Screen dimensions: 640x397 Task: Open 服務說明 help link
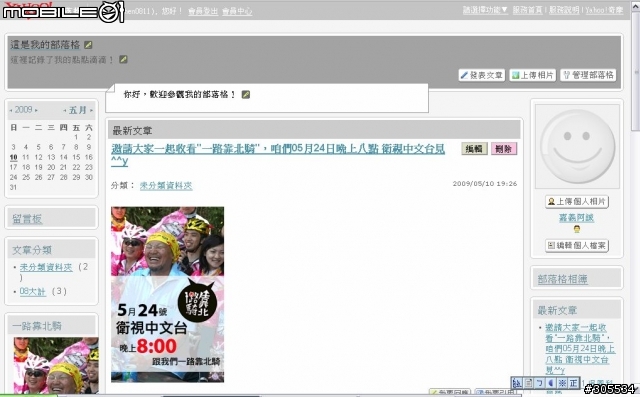pyautogui.click(x=564, y=10)
